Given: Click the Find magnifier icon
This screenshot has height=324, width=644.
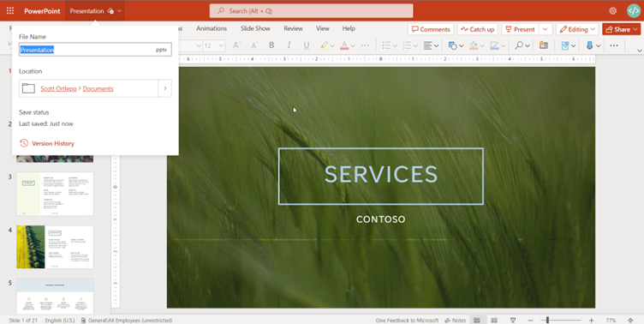Looking at the screenshot, I should pyautogui.click(x=519, y=45).
